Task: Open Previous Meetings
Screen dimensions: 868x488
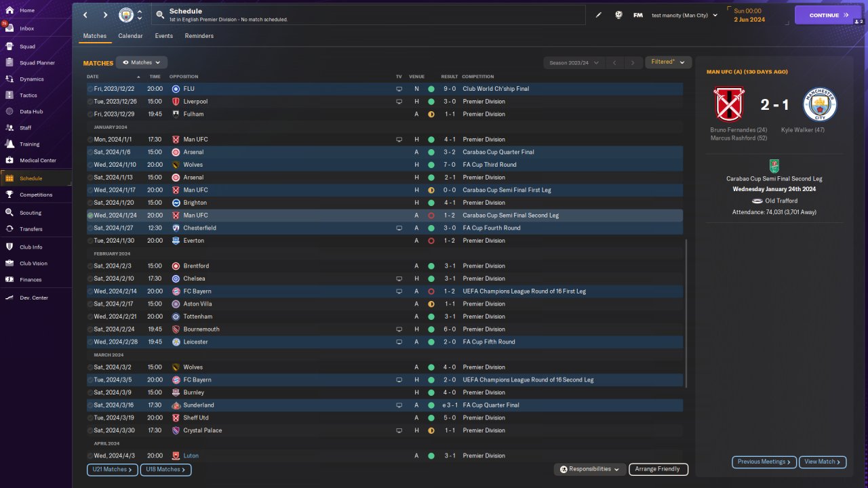Action: pyautogui.click(x=764, y=462)
